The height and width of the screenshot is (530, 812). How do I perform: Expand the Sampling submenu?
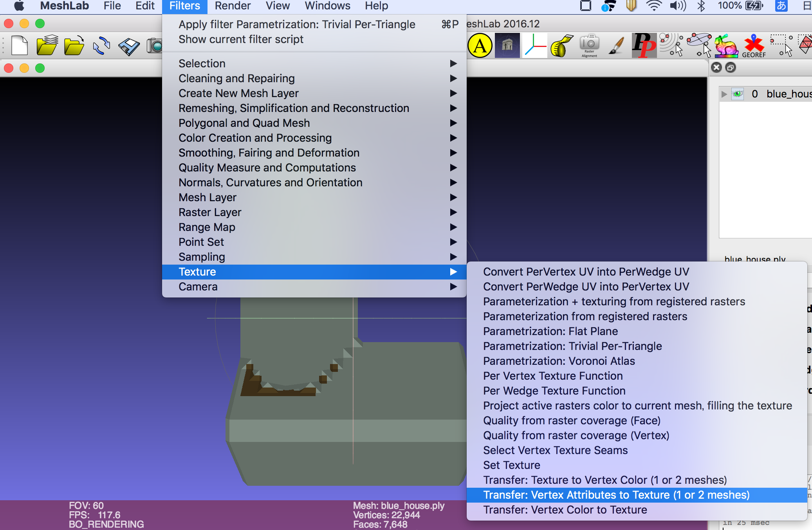click(314, 257)
